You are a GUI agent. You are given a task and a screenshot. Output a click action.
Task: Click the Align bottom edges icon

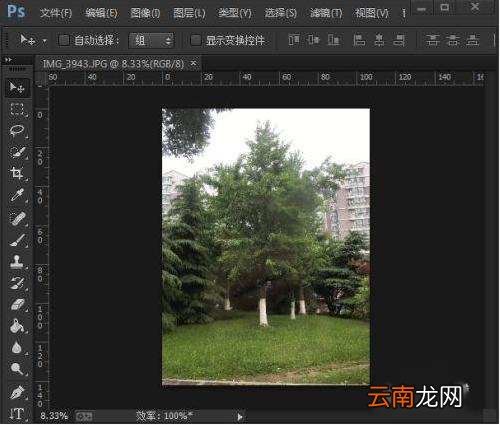(x=334, y=40)
